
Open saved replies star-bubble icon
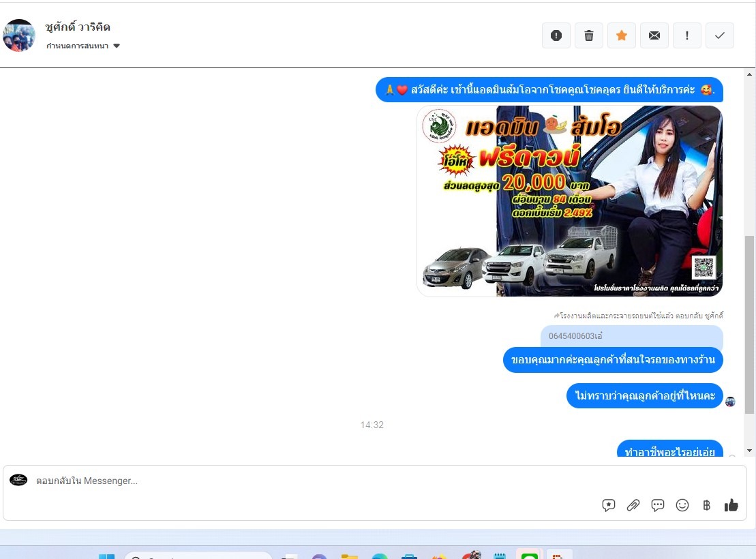[x=609, y=505]
